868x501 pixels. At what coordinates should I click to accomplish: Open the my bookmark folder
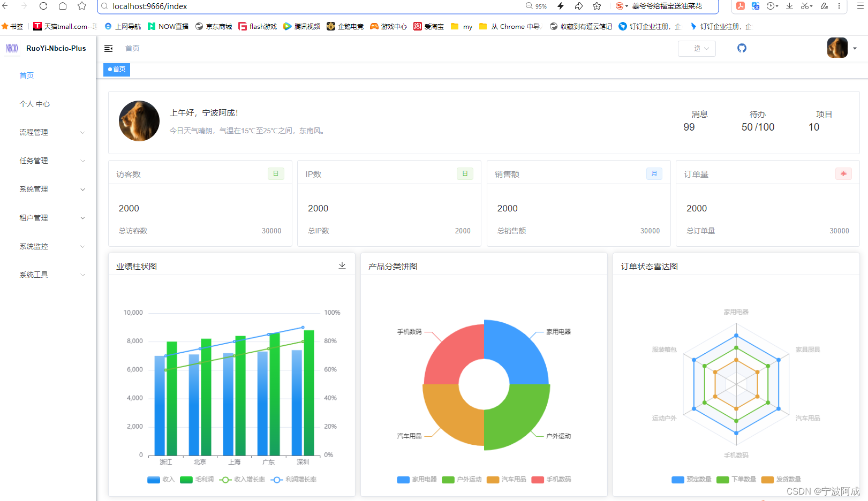pyautogui.click(x=462, y=26)
